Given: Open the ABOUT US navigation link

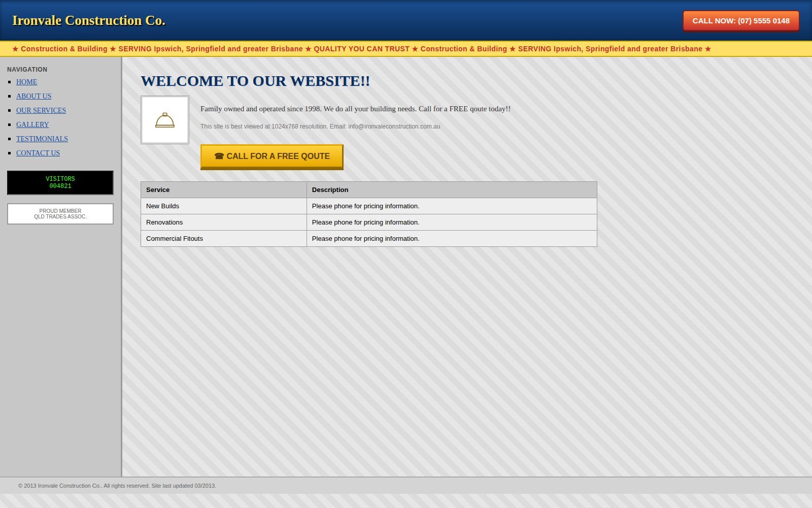Looking at the screenshot, I should pyautogui.click(x=33, y=96).
